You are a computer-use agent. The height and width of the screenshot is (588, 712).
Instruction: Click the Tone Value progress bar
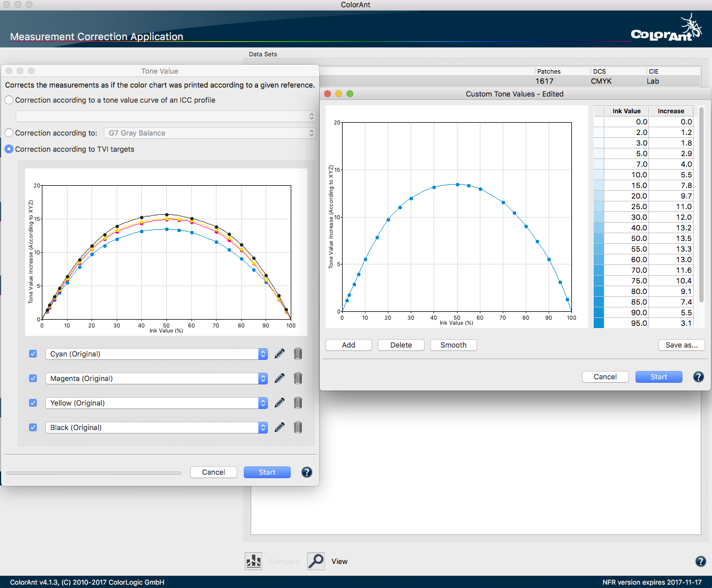pos(94,473)
